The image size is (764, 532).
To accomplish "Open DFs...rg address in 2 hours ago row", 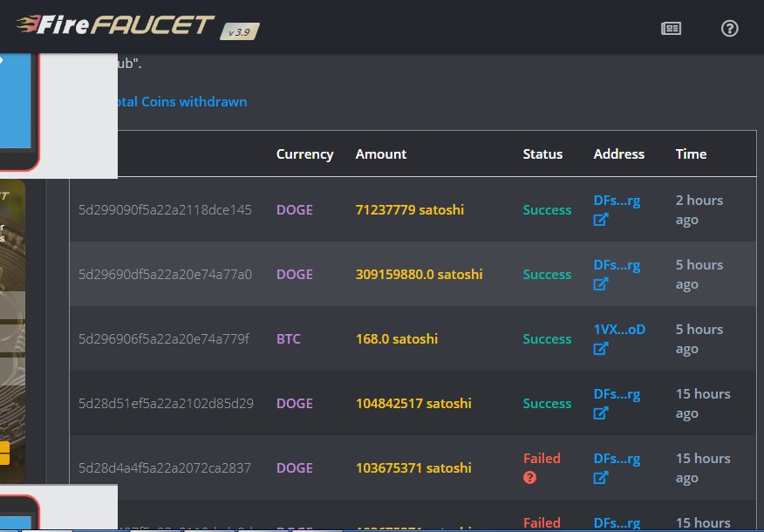I will (x=617, y=201).
